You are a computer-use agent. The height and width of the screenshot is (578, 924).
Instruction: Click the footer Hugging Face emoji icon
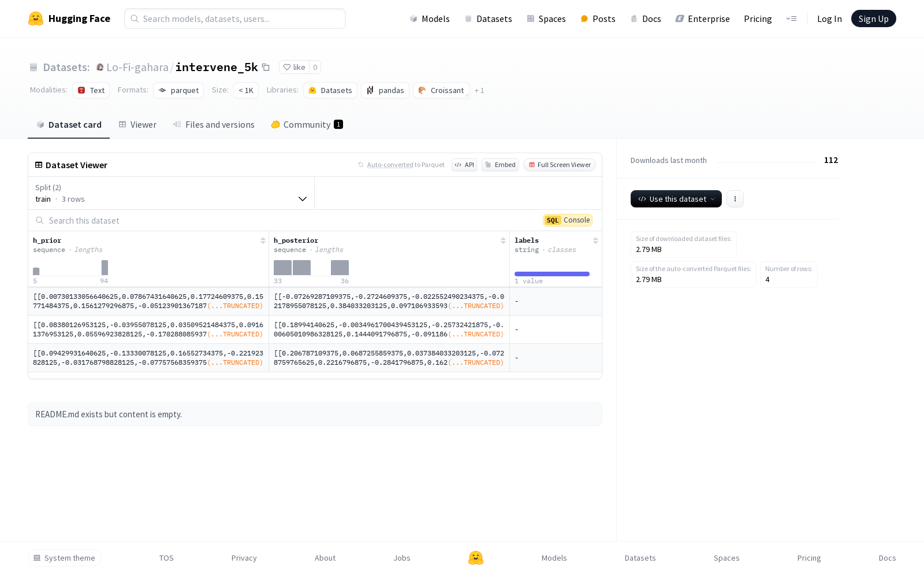click(476, 558)
